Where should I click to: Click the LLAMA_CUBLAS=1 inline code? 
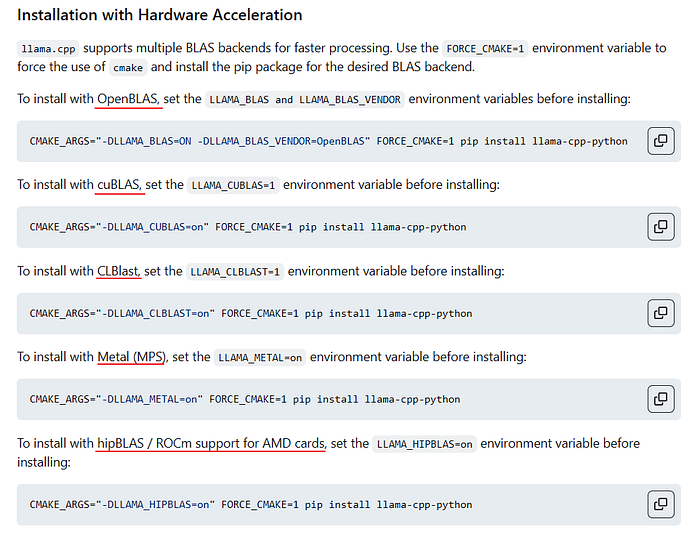coord(233,185)
